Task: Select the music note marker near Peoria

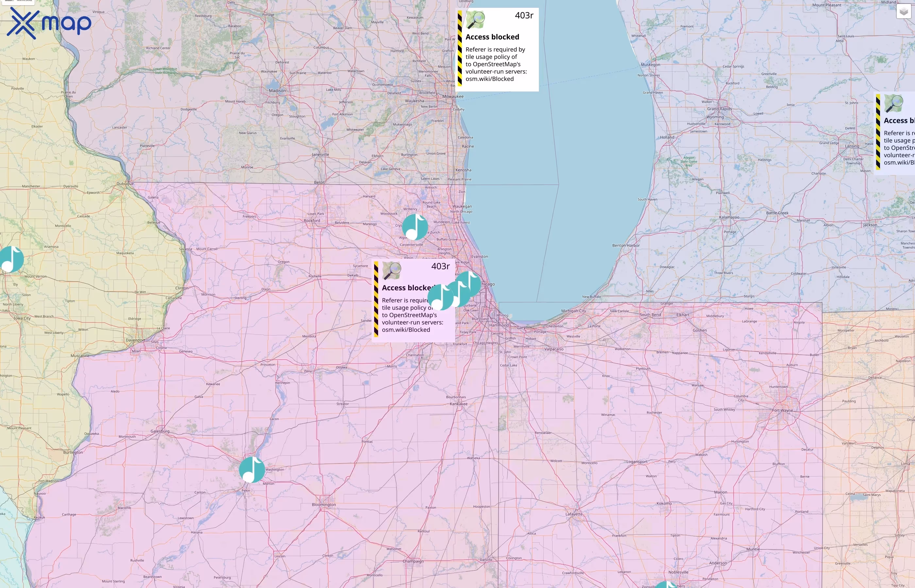Action: [x=252, y=470]
